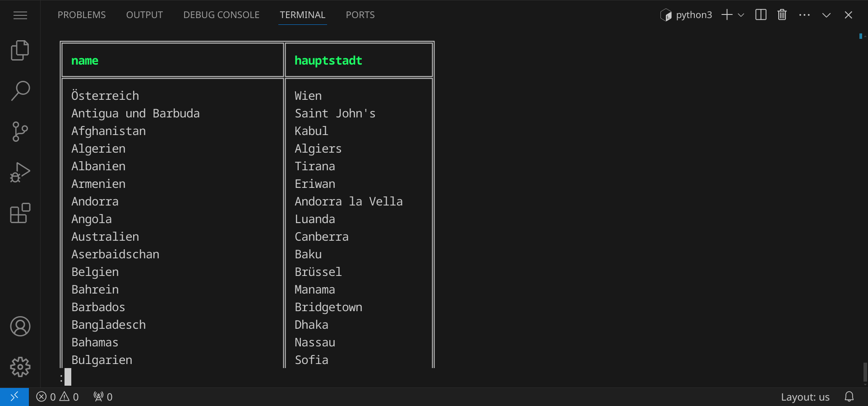Open the terminal More Actions ellipsis menu
Screen dimensions: 868x406
pyautogui.click(x=804, y=15)
